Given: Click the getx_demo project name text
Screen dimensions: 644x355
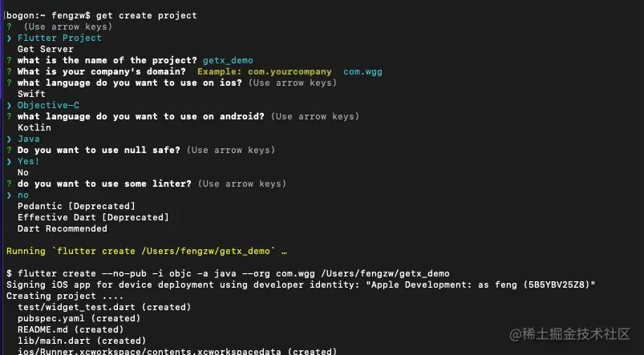Looking at the screenshot, I should pyautogui.click(x=228, y=60).
